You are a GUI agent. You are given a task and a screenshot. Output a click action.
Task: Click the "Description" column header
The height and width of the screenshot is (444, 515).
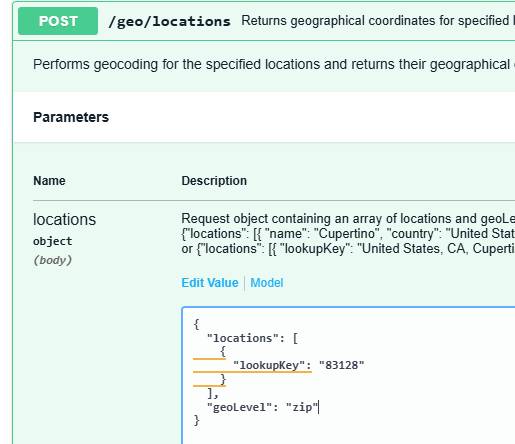pyautogui.click(x=214, y=181)
